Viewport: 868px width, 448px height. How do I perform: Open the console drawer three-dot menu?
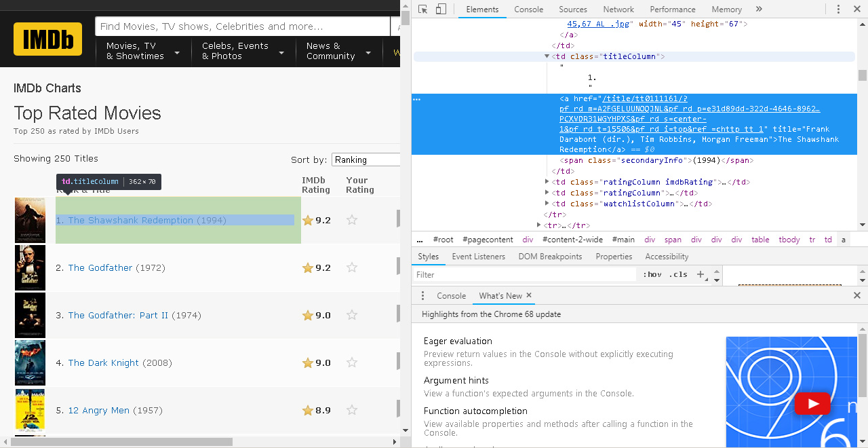[423, 295]
